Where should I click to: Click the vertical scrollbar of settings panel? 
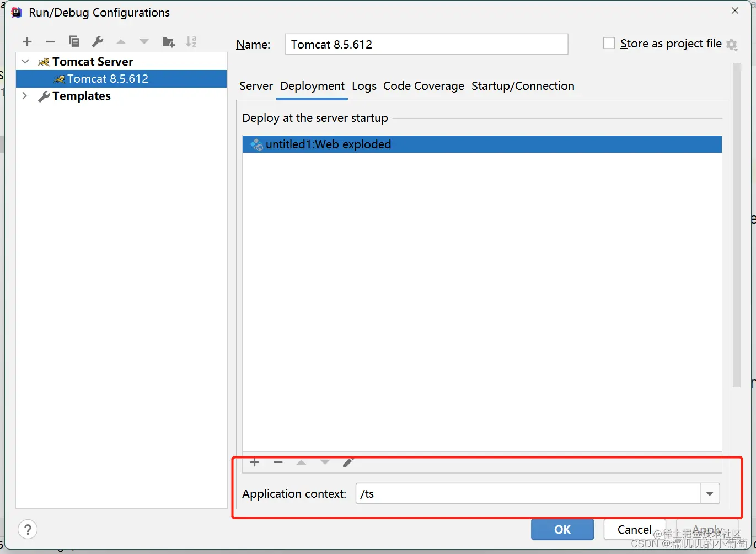(736, 225)
